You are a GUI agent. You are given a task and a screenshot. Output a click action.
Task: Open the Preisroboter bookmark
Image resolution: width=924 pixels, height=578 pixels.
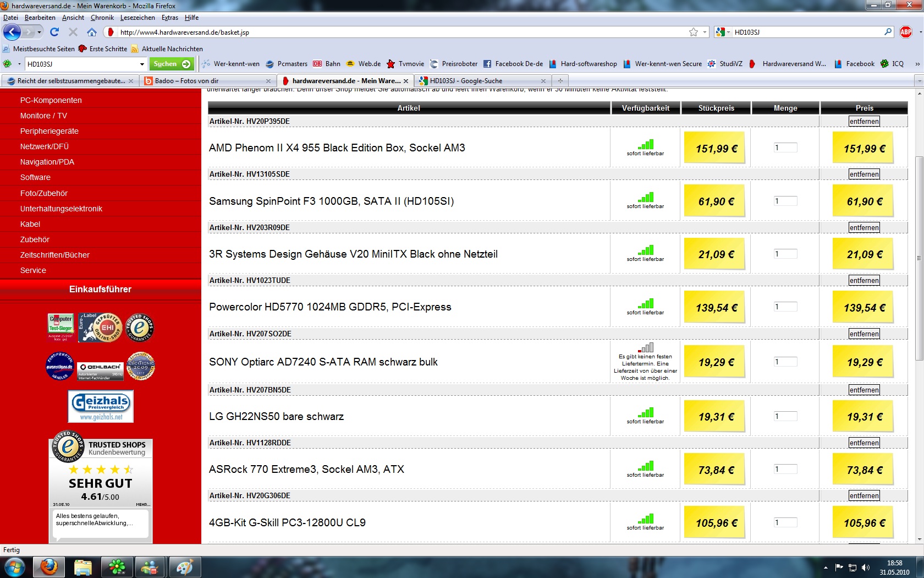point(454,64)
